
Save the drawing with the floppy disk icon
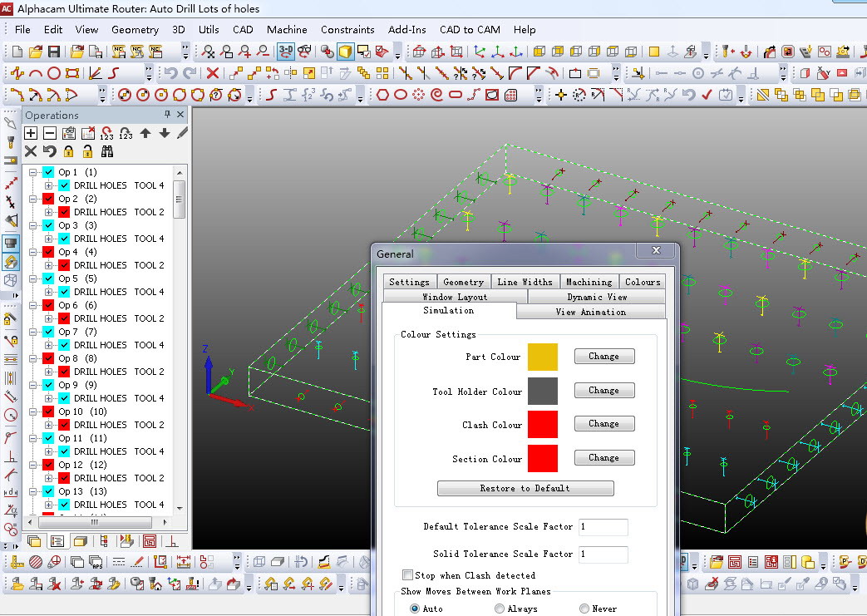tap(54, 52)
